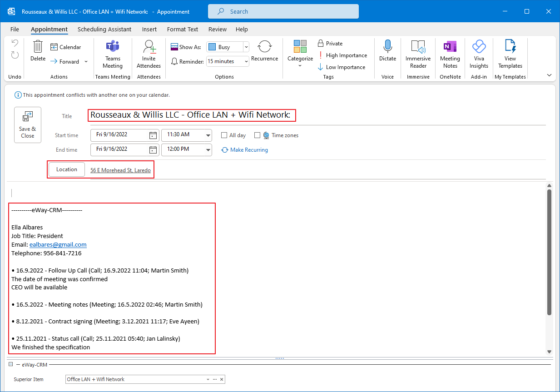This screenshot has width=560, height=392.
Task: Delete this appointment with trash icon
Action: pyautogui.click(x=38, y=51)
